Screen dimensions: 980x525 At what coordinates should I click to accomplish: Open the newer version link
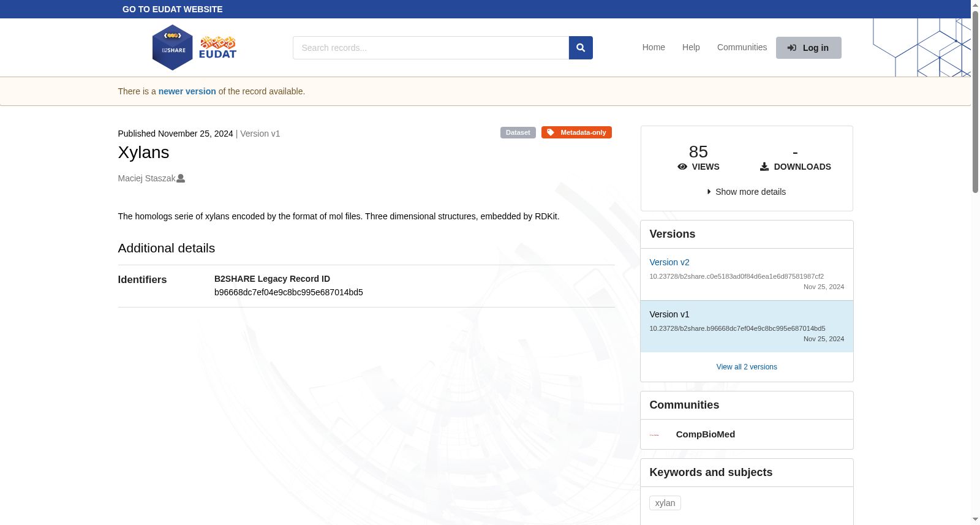click(x=187, y=91)
